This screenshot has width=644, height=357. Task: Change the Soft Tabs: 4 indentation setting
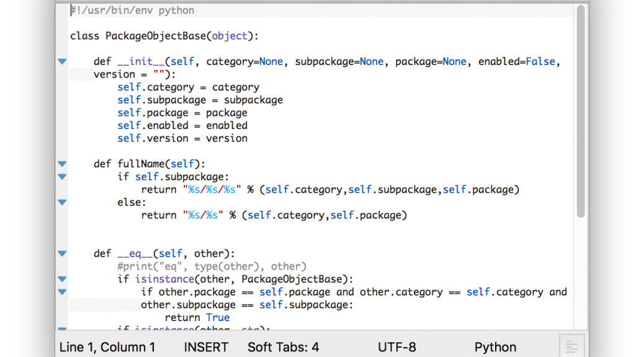tap(283, 347)
